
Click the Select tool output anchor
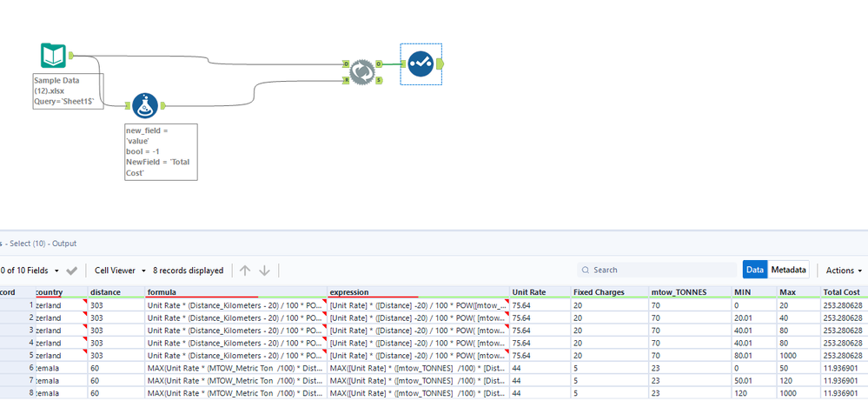tap(441, 64)
